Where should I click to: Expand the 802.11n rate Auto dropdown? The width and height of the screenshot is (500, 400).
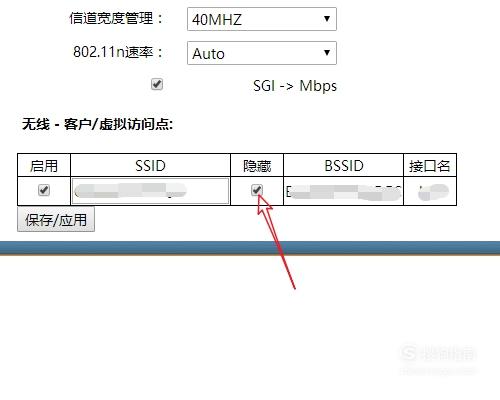[262, 53]
